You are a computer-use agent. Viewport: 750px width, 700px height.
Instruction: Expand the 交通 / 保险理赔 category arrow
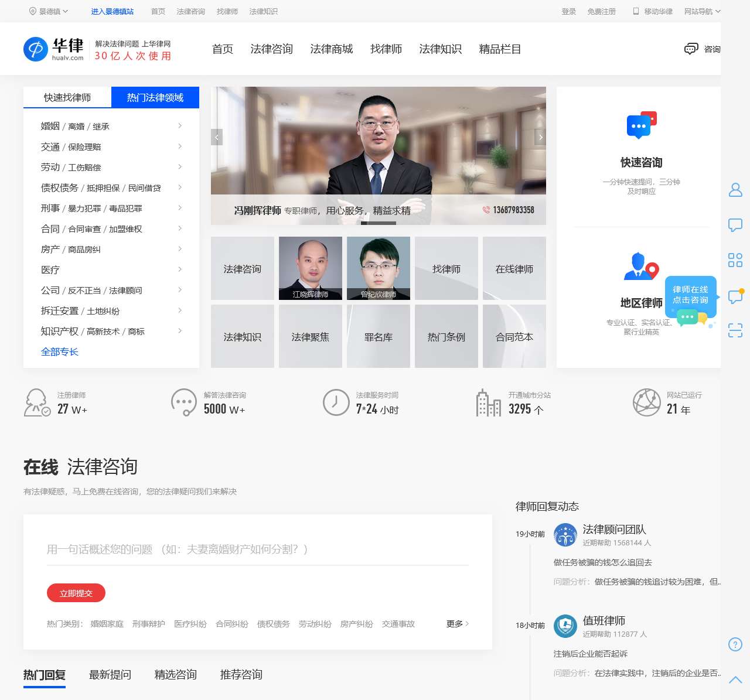(180, 146)
